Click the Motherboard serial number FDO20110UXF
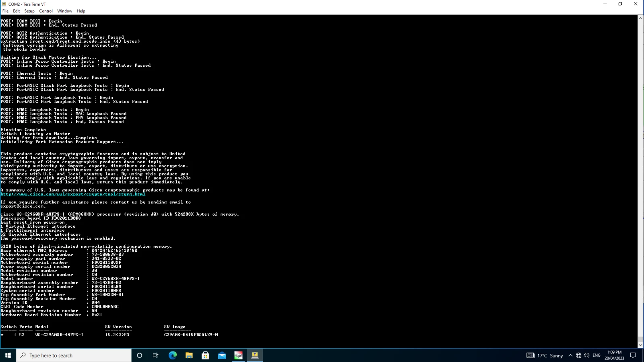The height and width of the screenshot is (362, 644). coord(106,263)
